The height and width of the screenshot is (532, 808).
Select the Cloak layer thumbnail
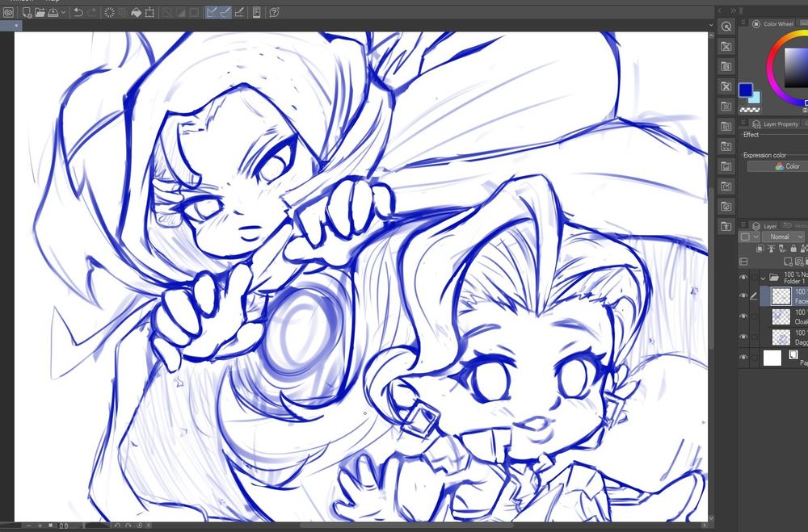pos(781,316)
